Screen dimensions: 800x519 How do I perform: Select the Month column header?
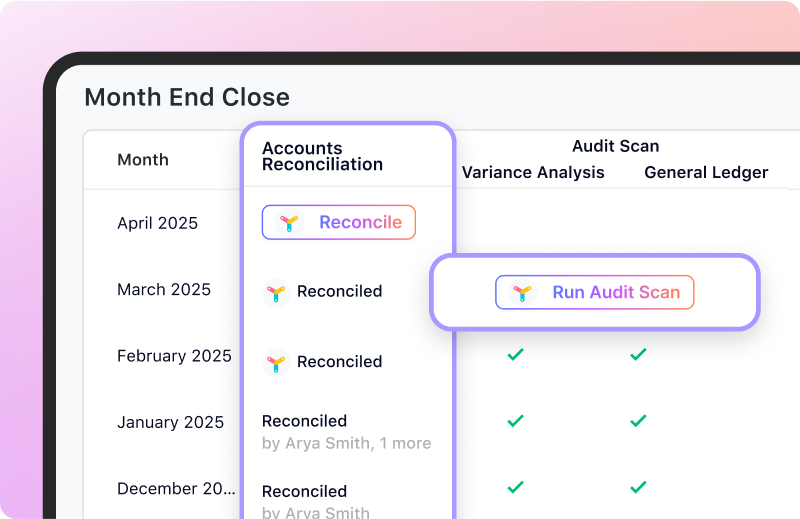coord(143,160)
